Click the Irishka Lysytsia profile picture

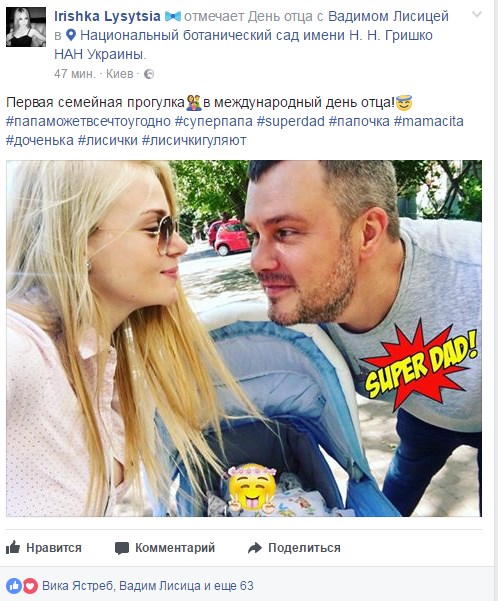[x=26, y=27]
